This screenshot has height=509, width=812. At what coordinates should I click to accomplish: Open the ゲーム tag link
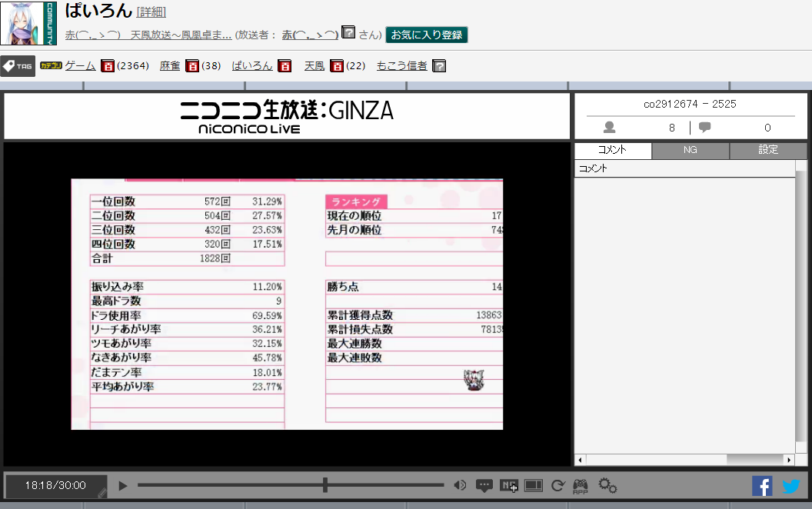point(80,66)
